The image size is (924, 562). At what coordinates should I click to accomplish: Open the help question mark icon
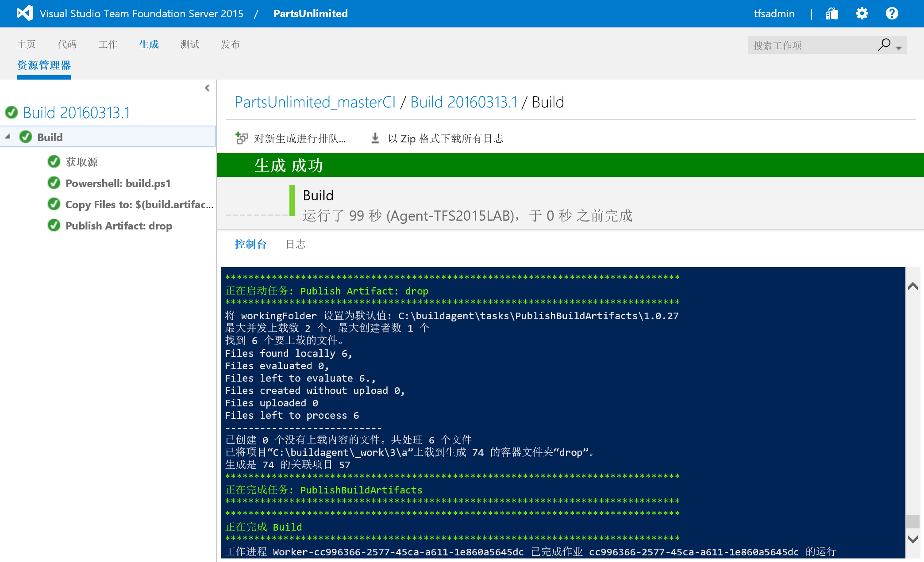tap(892, 14)
